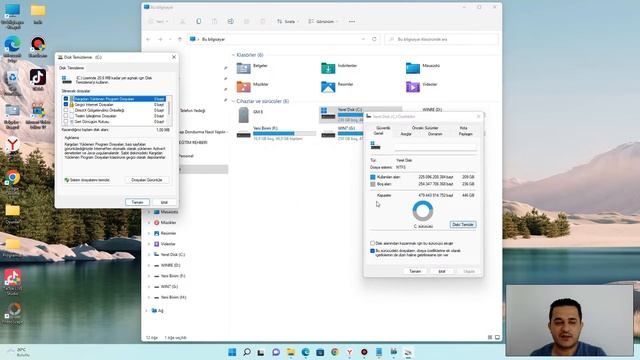
Task: Switch to Önceki Sürümler tab
Action: [x=425, y=128]
